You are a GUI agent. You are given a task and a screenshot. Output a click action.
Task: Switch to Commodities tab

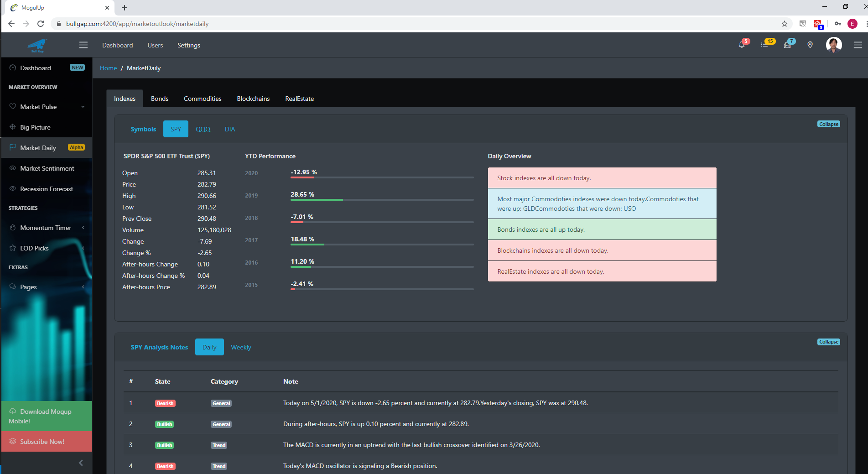203,99
